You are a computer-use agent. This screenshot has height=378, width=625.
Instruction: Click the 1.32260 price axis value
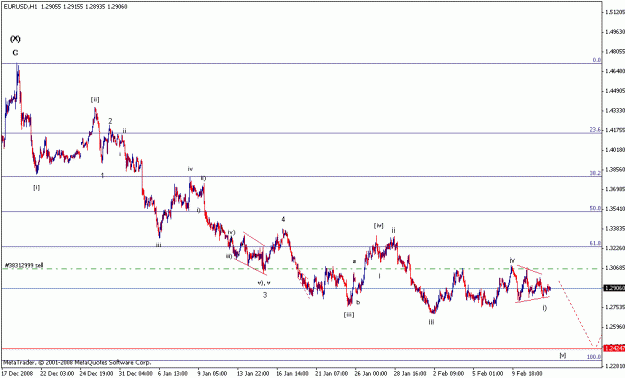(615, 248)
